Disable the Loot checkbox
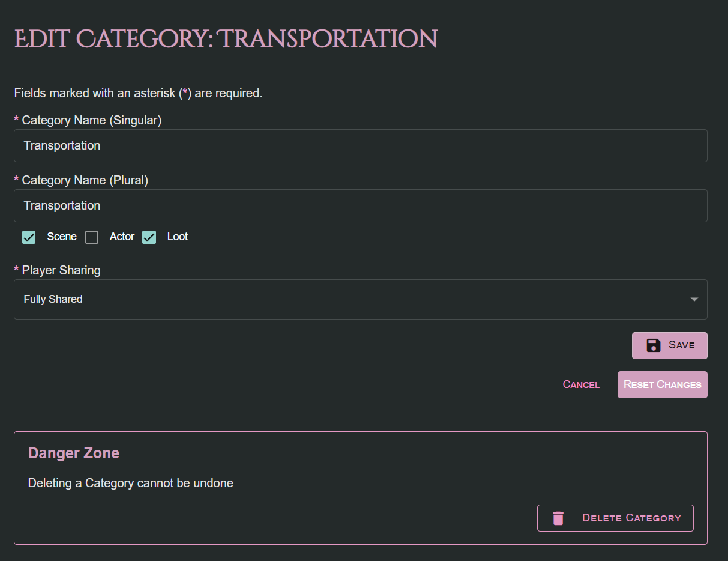 tap(149, 237)
